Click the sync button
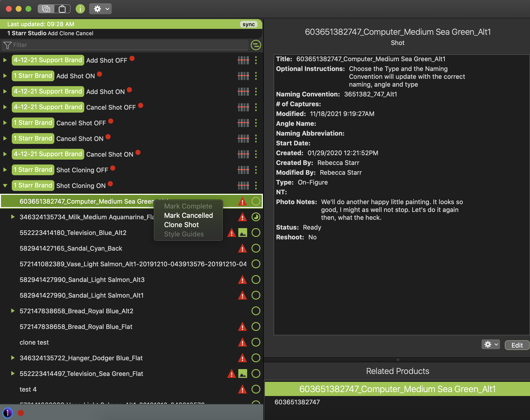530x420 pixels. pyautogui.click(x=249, y=24)
